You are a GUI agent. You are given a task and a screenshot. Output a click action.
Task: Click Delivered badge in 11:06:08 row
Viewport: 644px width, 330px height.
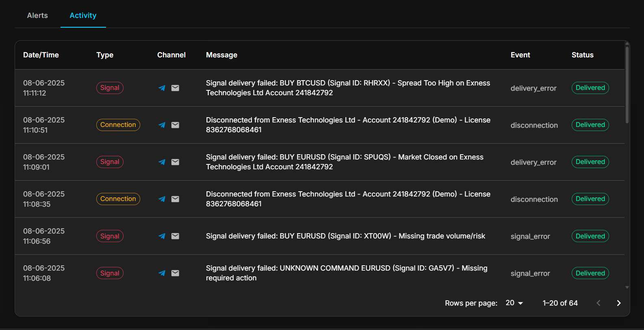[590, 273]
